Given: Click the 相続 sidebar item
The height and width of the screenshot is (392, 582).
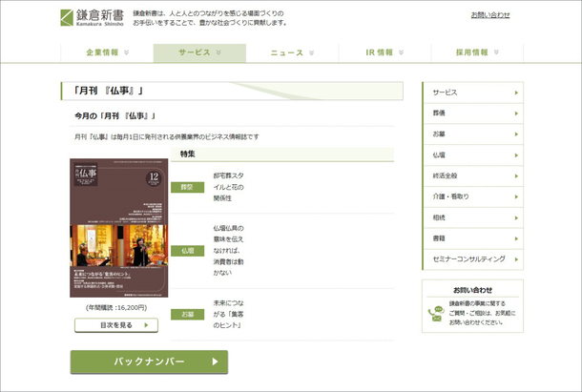Looking at the screenshot, I should pos(471,217).
